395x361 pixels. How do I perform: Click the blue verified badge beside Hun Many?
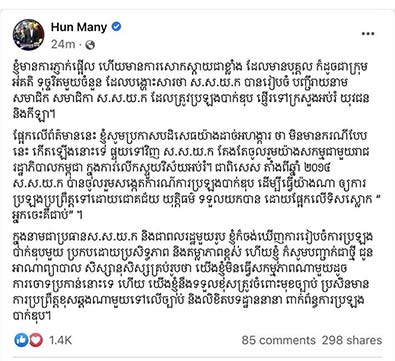click(116, 27)
